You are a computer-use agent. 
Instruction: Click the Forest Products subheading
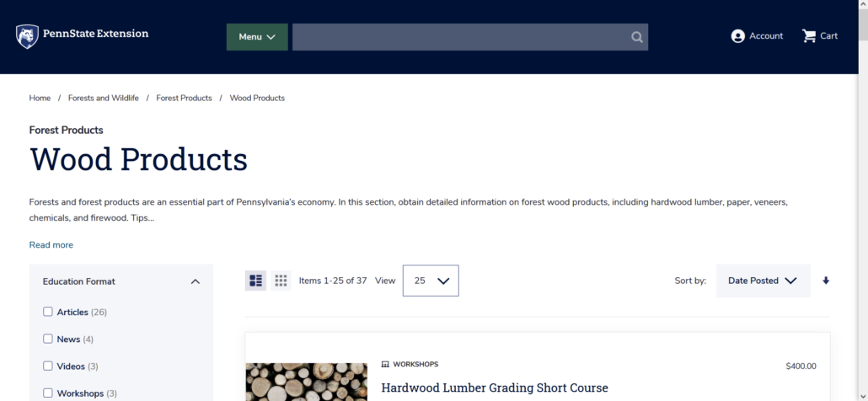click(x=67, y=130)
